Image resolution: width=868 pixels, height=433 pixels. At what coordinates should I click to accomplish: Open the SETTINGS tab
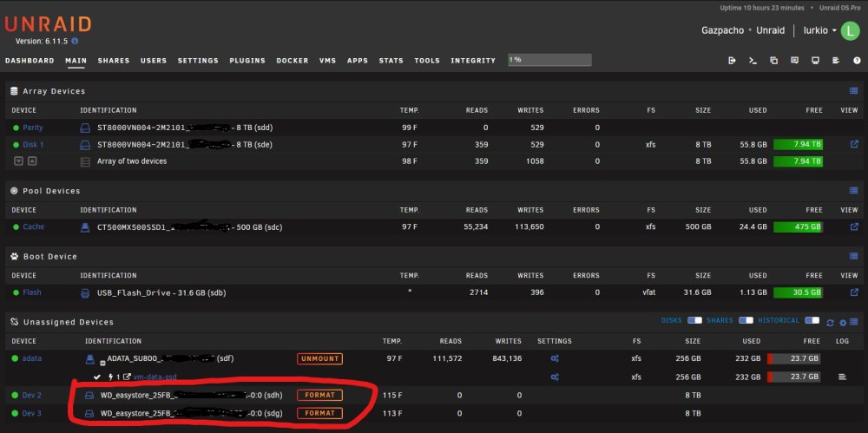pos(198,61)
